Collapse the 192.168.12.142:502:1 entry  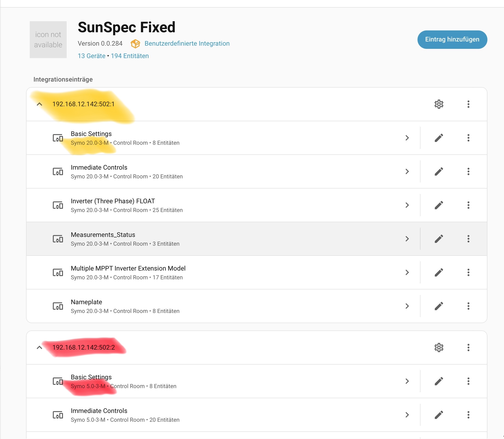[x=39, y=104]
